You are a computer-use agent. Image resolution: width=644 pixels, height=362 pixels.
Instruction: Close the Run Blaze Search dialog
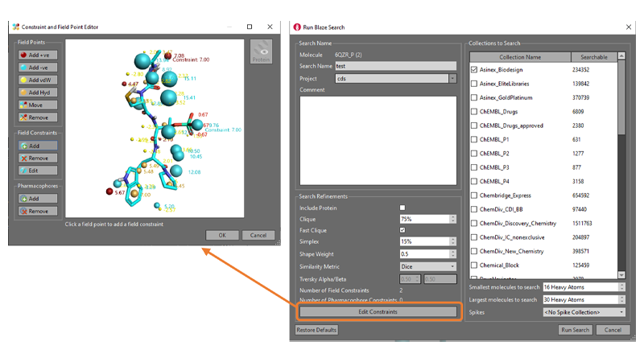pos(629,27)
